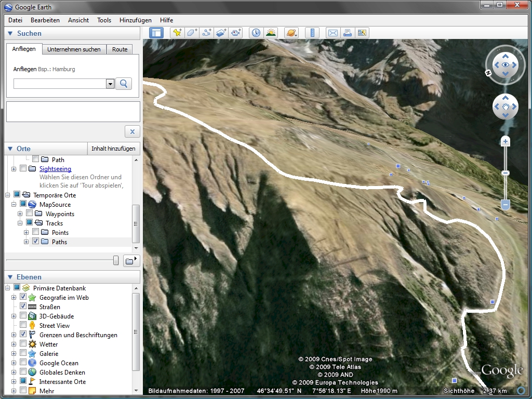Screen dimensions: 532x399
Task: Toggle sunlight across landscape icon
Action: (x=271, y=33)
